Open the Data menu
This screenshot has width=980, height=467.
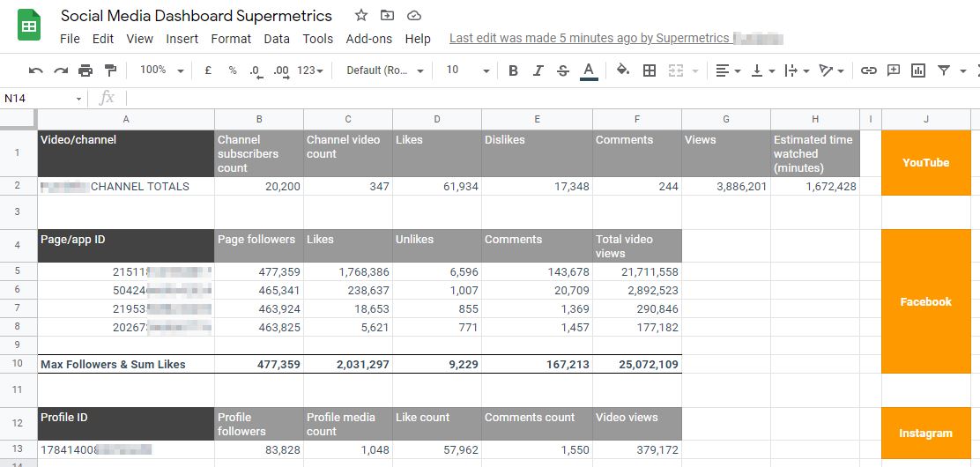(277, 39)
